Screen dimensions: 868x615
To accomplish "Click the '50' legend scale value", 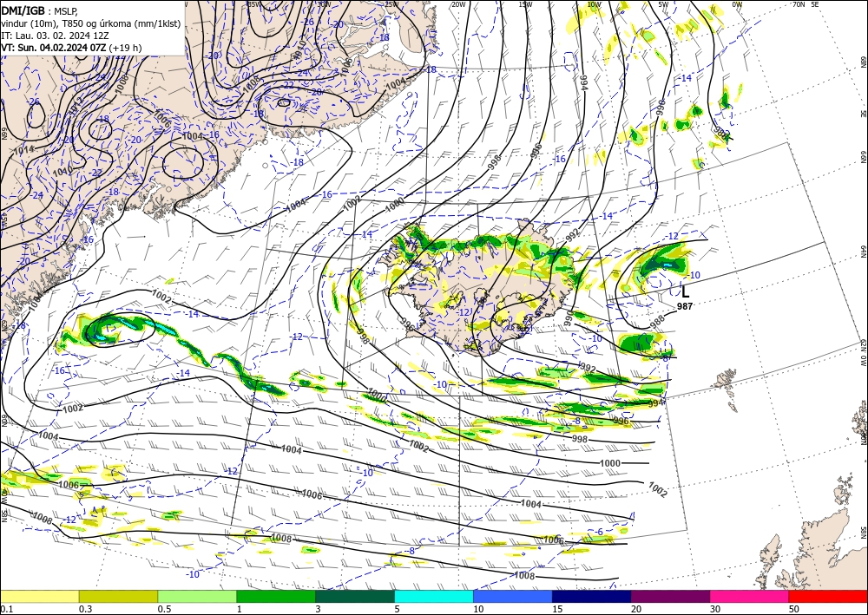I will click(794, 609).
